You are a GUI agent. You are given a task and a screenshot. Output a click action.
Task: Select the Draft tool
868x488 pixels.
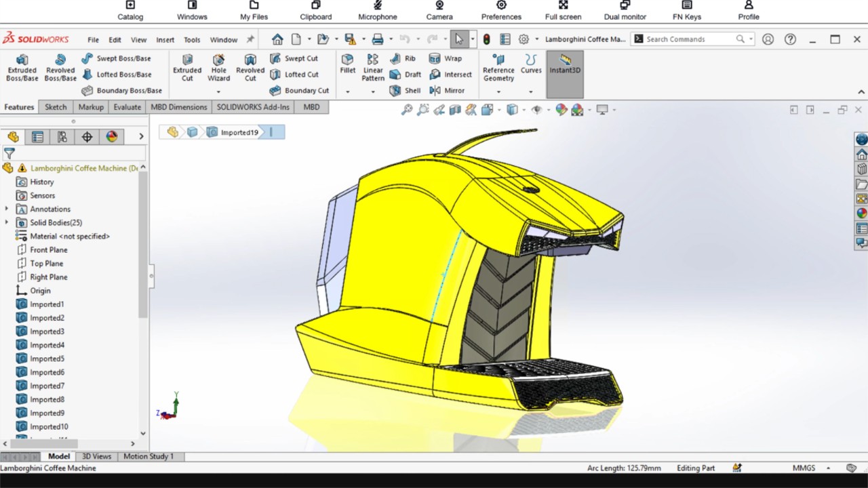click(x=406, y=75)
